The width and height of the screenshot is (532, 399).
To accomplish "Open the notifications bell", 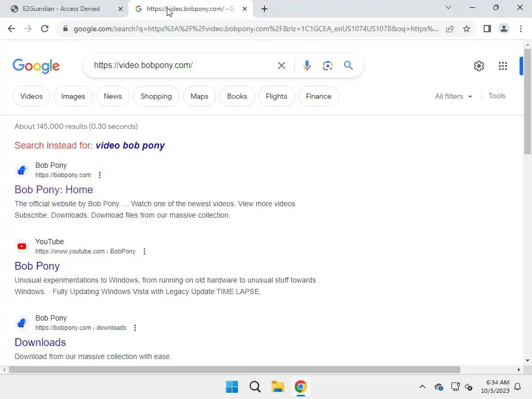I will point(517,387).
